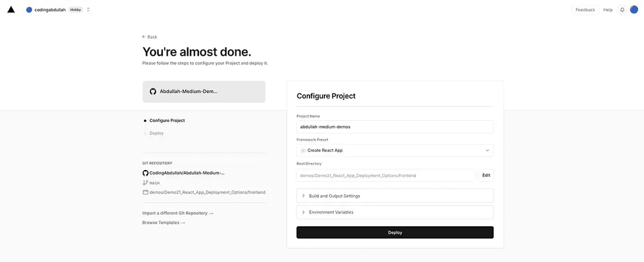Open the team scope switcher arrows

(88, 10)
